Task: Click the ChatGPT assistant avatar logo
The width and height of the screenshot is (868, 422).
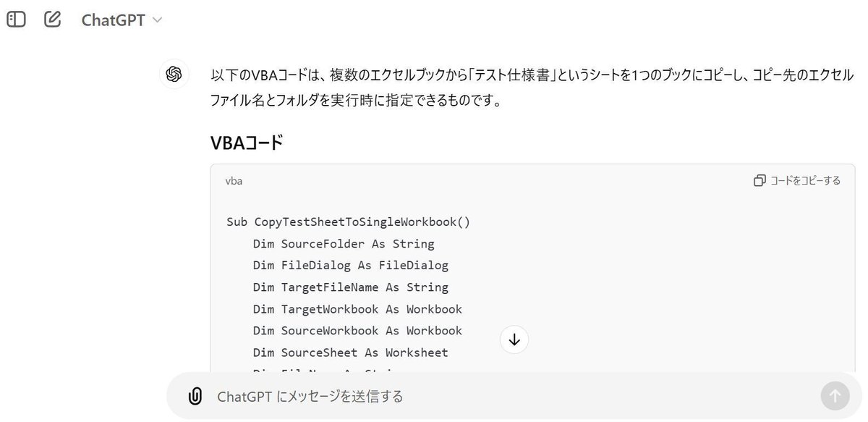Action: click(x=174, y=74)
